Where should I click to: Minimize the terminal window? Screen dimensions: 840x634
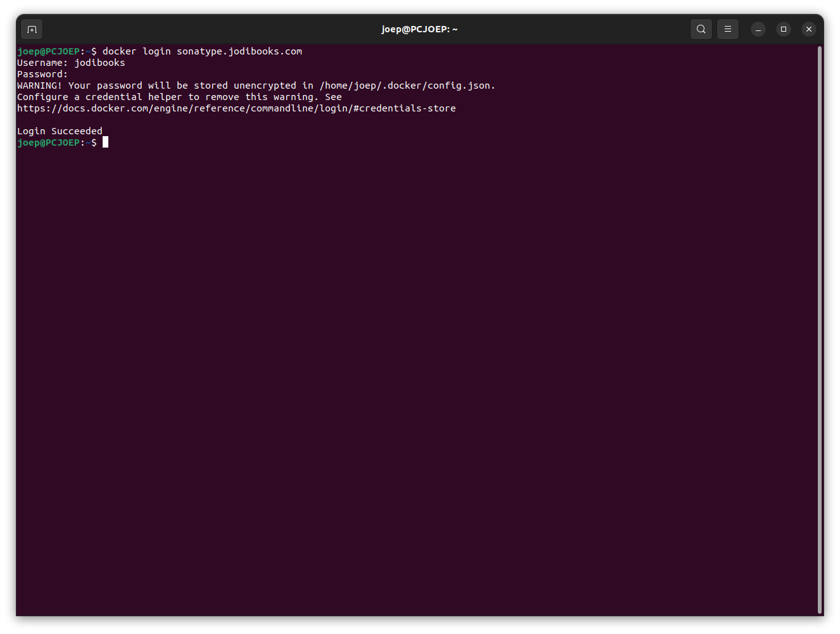click(758, 29)
